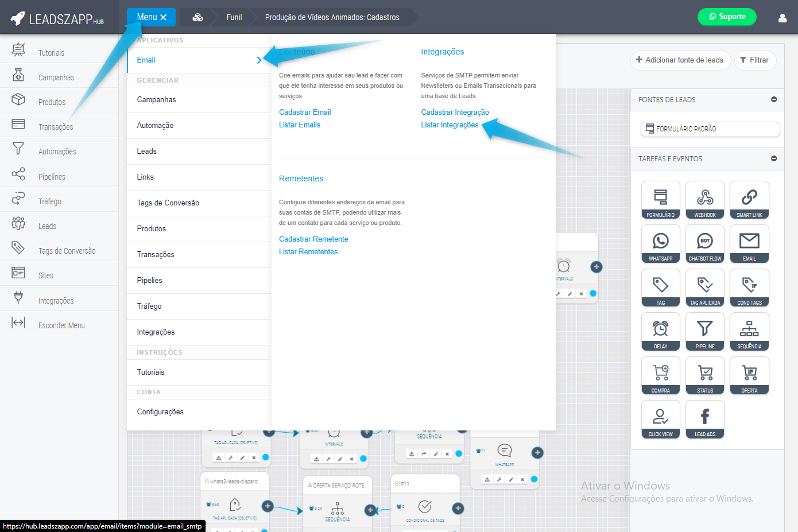This screenshot has width=798, height=532.
Task: Collapse the Tarefas e Eventos panel
Action: (x=773, y=159)
